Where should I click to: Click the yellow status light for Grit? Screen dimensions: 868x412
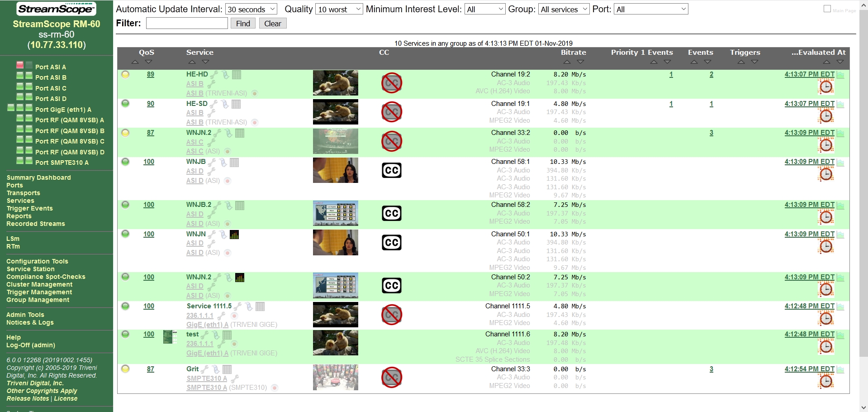pos(125,369)
